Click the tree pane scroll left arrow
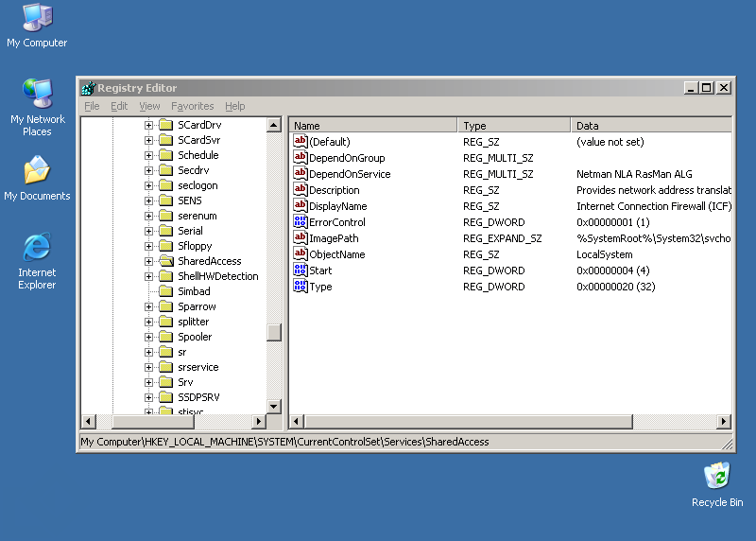 pyautogui.click(x=88, y=421)
